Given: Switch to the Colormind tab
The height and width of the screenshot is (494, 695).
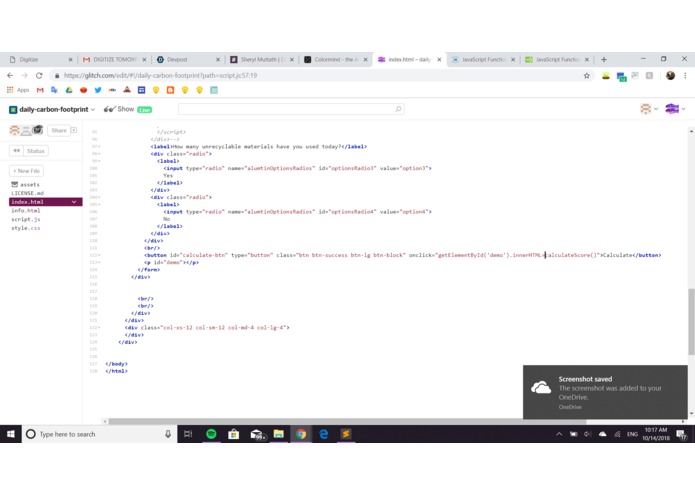Looking at the screenshot, I should click(x=336, y=59).
